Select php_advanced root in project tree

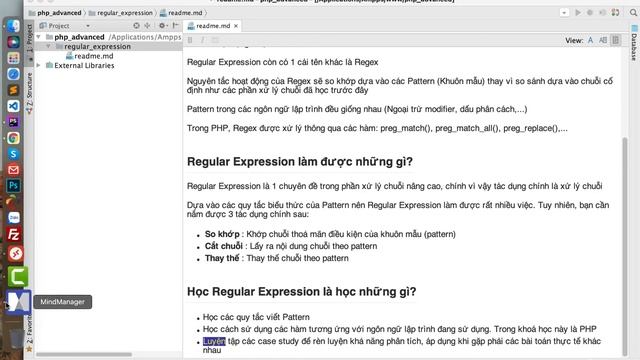pos(79,37)
